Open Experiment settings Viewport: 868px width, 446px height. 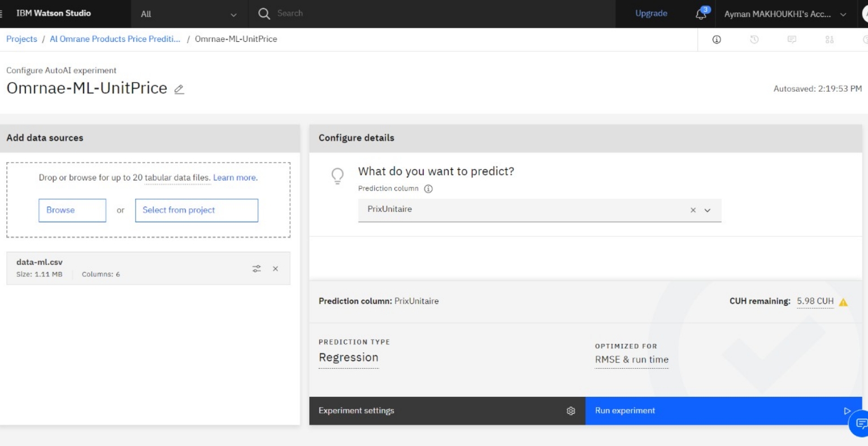click(446, 410)
